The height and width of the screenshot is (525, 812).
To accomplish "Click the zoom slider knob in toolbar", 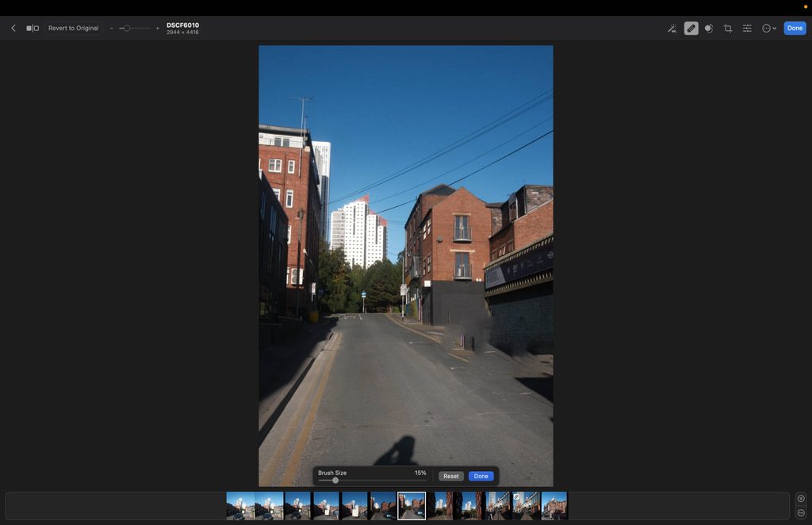I will (127, 29).
